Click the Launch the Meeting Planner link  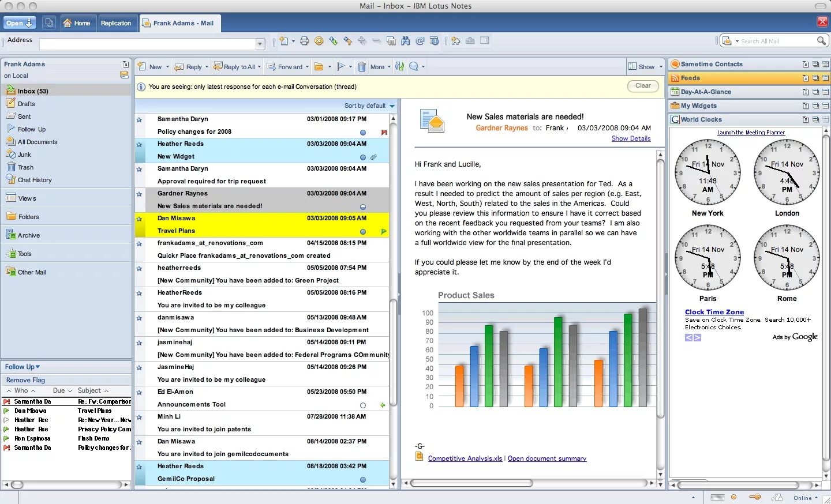[x=751, y=133]
